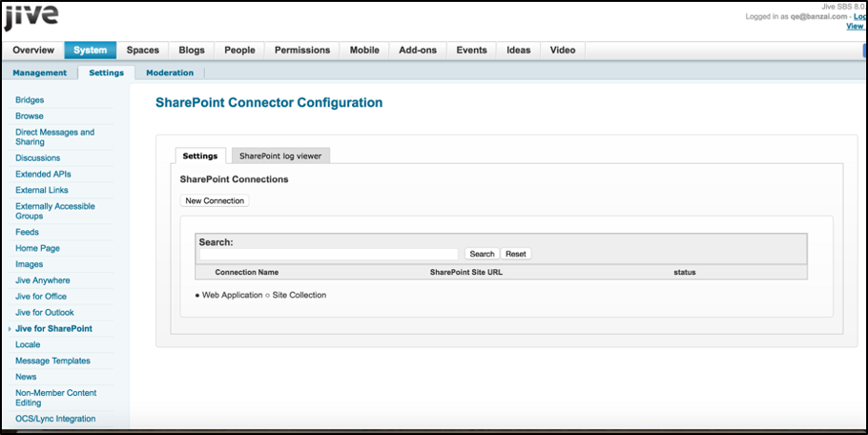Select the Settings sub-tab under System

pos(106,72)
